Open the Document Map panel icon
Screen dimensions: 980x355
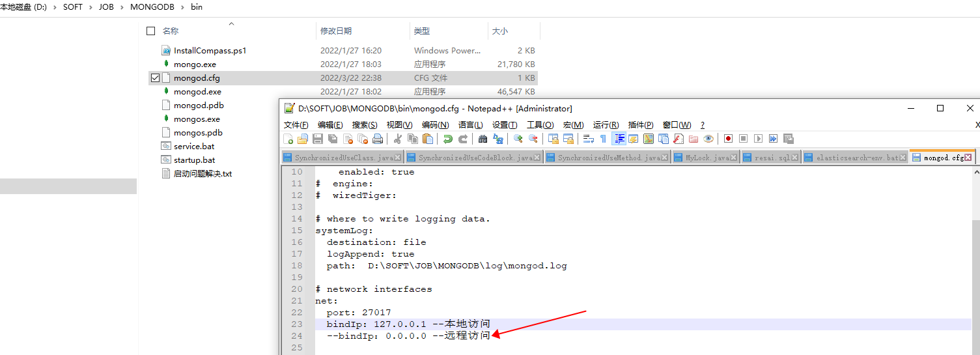pos(649,139)
